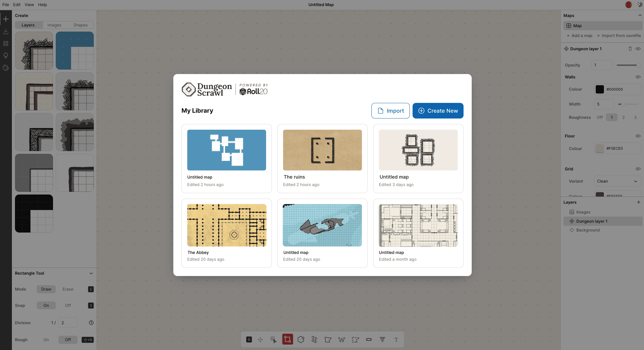Select the Rectangle tool in bottom toolbar

(288, 339)
